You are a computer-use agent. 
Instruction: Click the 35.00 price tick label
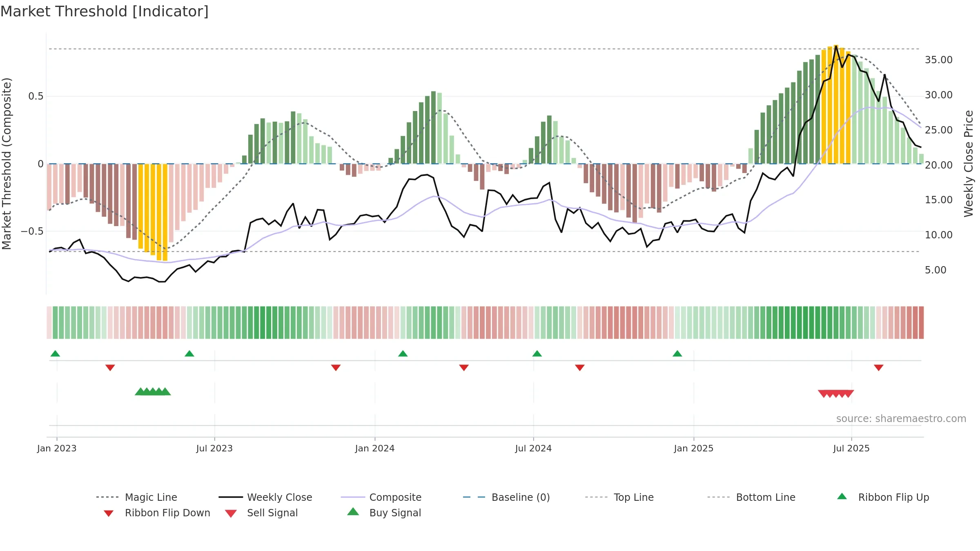pos(939,60)
